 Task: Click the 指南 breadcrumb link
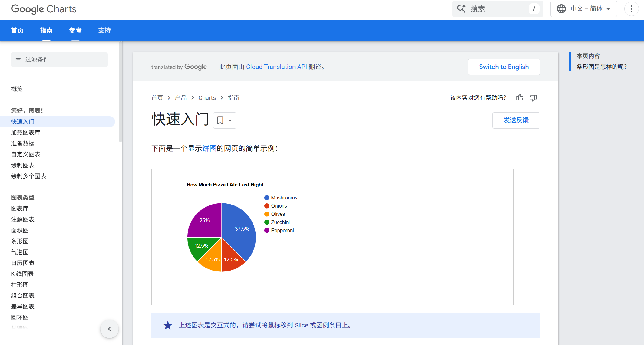(x=233, y=98)
